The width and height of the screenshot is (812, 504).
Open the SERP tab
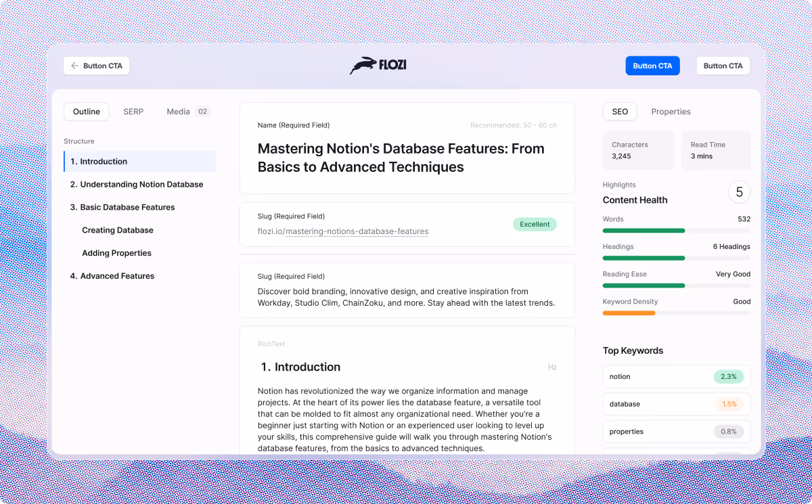(133, 112)
